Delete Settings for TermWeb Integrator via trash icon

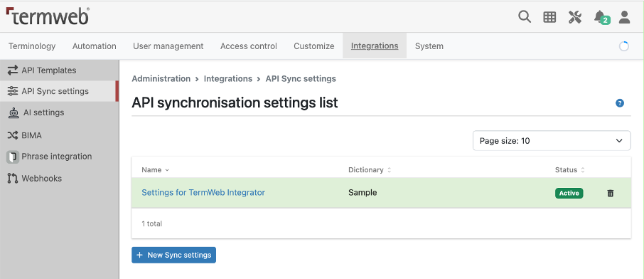(611, 193)
